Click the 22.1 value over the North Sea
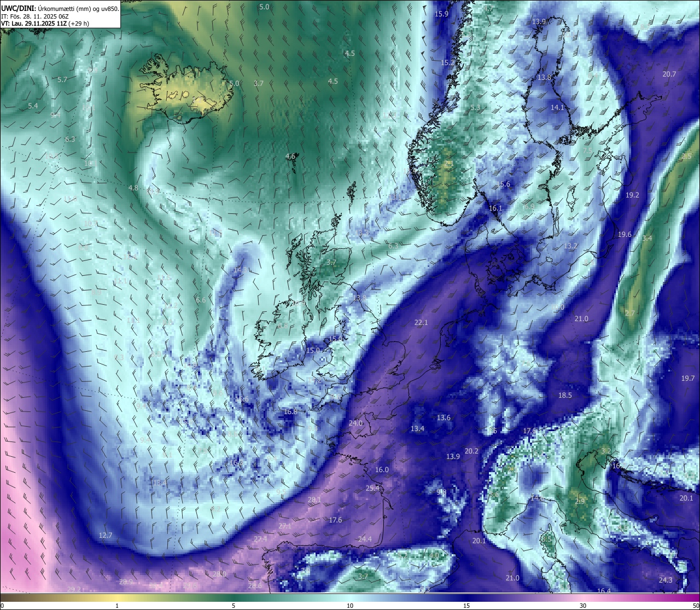This screenshot has height=610, width=700. [x=421, y=323]
